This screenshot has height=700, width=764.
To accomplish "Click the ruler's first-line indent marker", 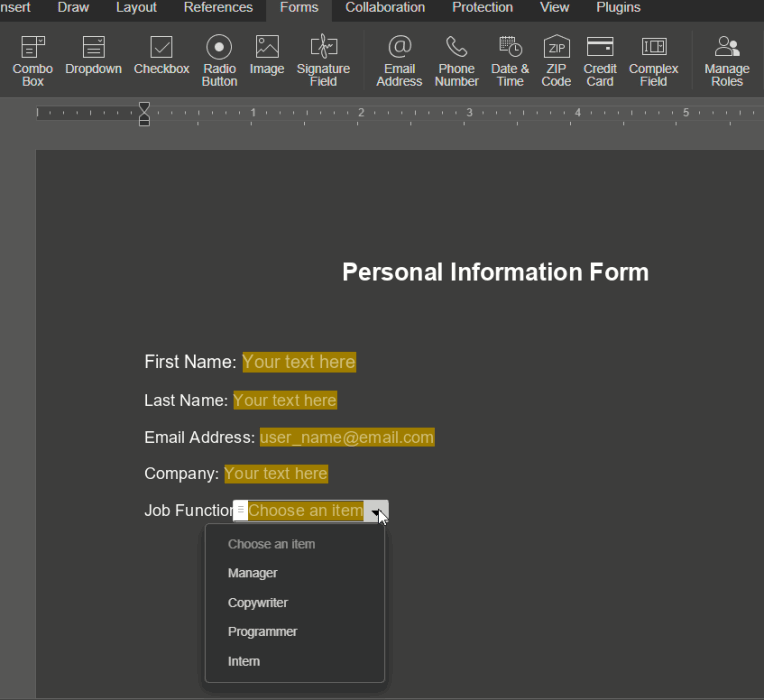I will coord(144,107).
